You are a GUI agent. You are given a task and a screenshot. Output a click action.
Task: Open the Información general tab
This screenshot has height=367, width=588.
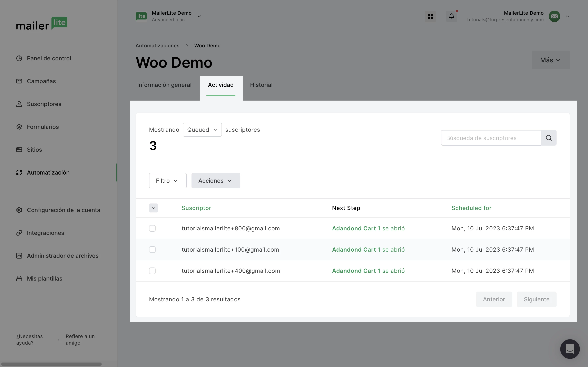pos(164,85)
